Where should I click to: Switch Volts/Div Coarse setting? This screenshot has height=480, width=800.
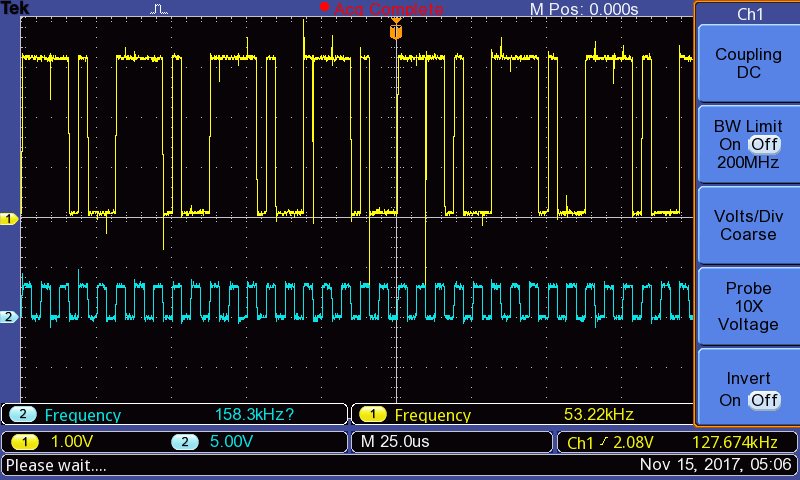click(748, 225)
